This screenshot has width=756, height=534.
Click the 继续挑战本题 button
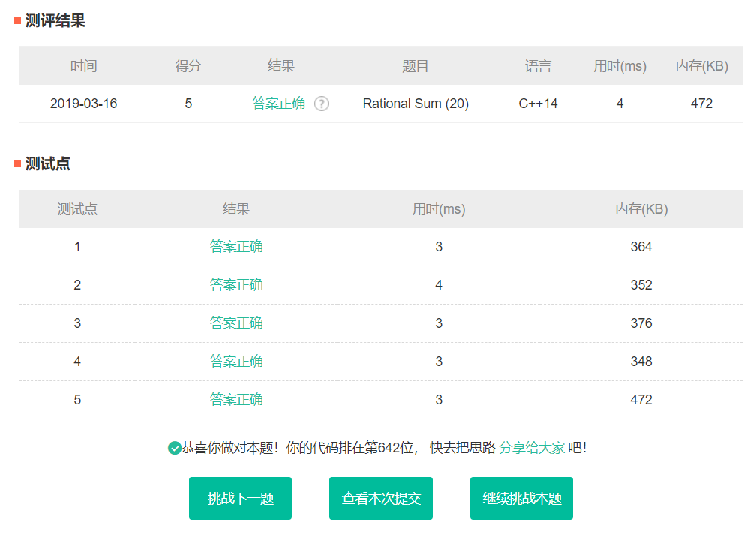pos(522,498)
